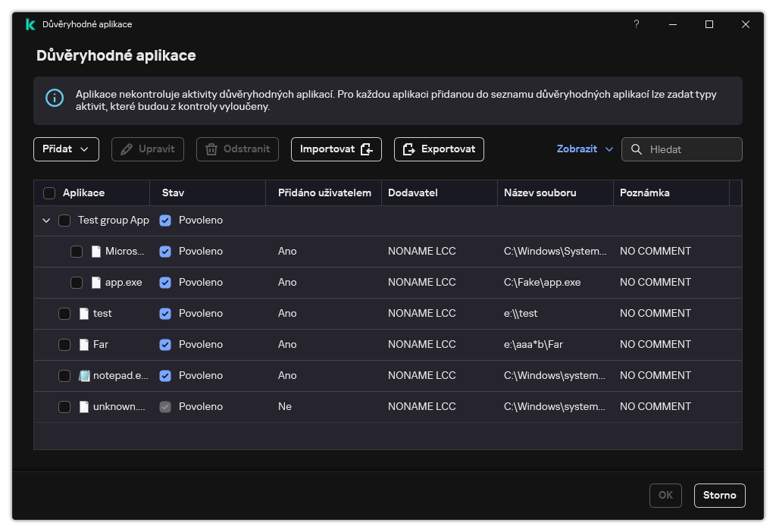Click the magnifier icon in search box

tap(637, 149)
